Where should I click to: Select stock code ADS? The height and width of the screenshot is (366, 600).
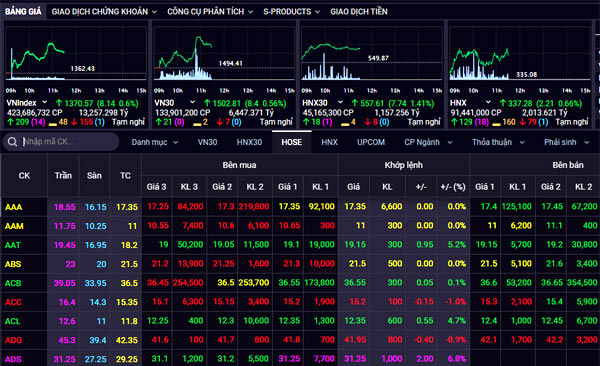coord(13,359)
